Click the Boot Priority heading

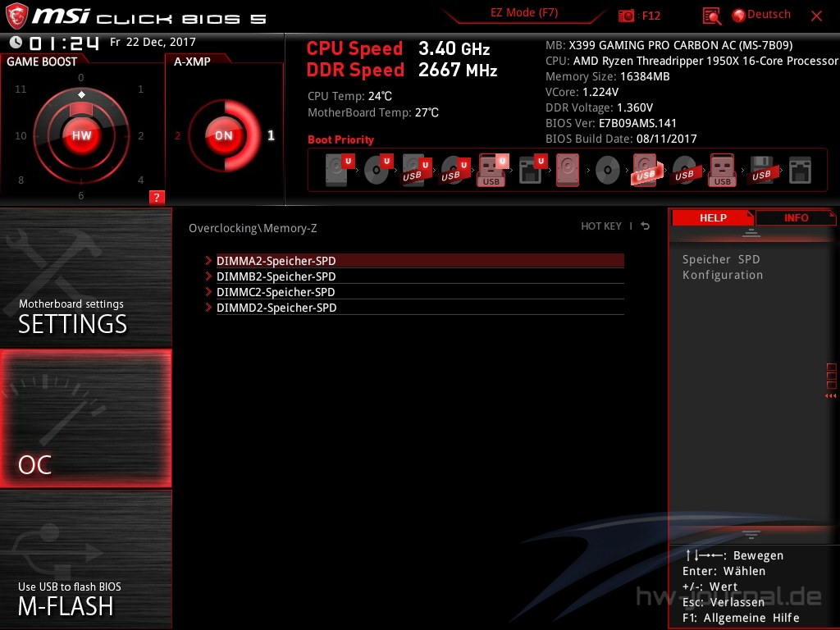pyautogui.click(x=340, y=139)
